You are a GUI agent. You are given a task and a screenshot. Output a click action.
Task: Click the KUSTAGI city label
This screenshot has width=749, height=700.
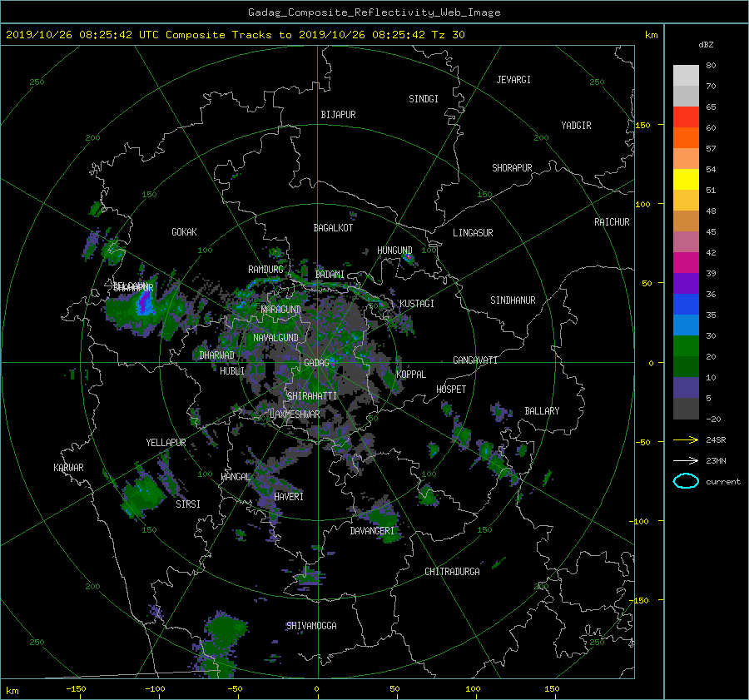click(x=417, y=304)
